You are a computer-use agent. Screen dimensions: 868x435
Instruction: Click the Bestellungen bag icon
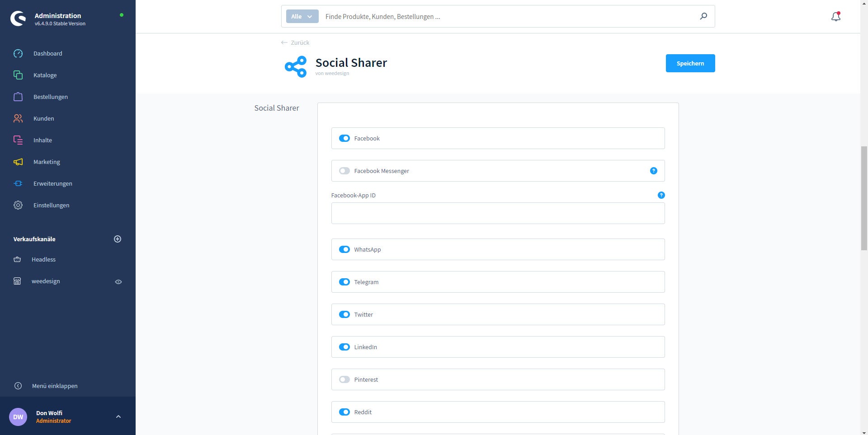pos(18,97)
